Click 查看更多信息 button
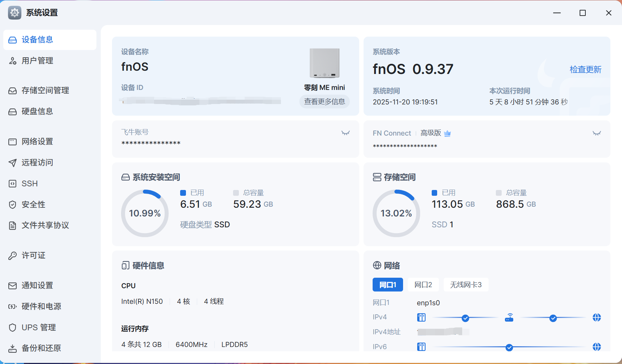The width and height of the screenshot is (622, 364). [x=324, y=102]
